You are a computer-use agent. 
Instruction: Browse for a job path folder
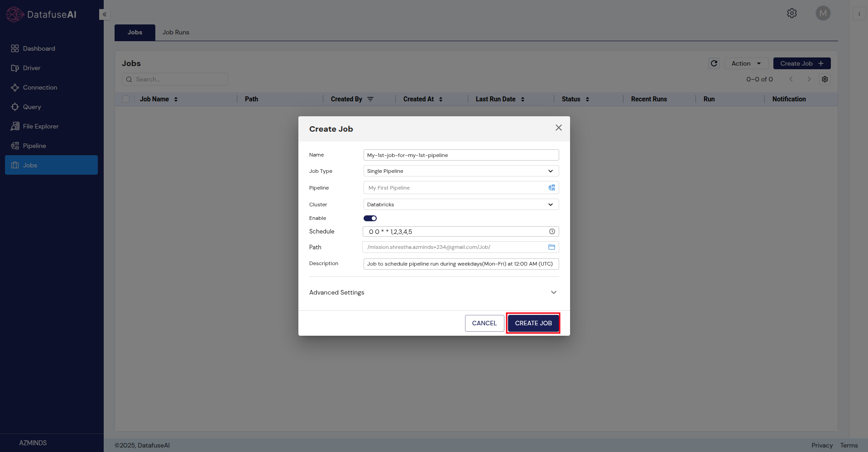point(551,247)
